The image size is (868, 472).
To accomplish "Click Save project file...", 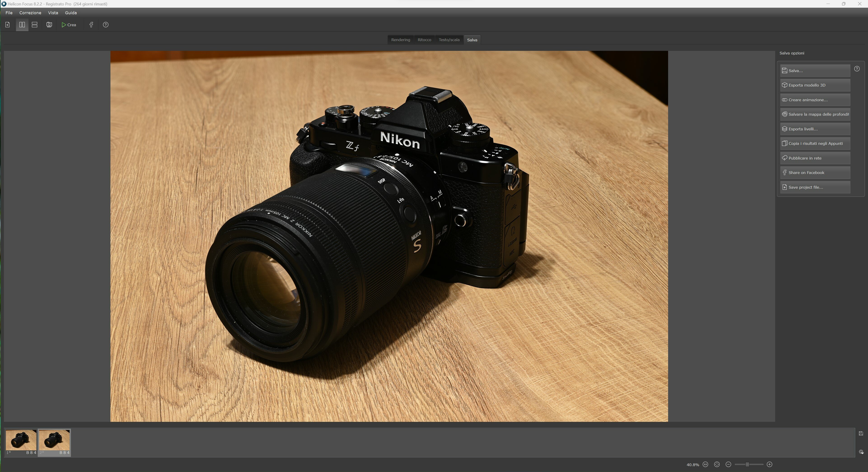I will (815, 187).
